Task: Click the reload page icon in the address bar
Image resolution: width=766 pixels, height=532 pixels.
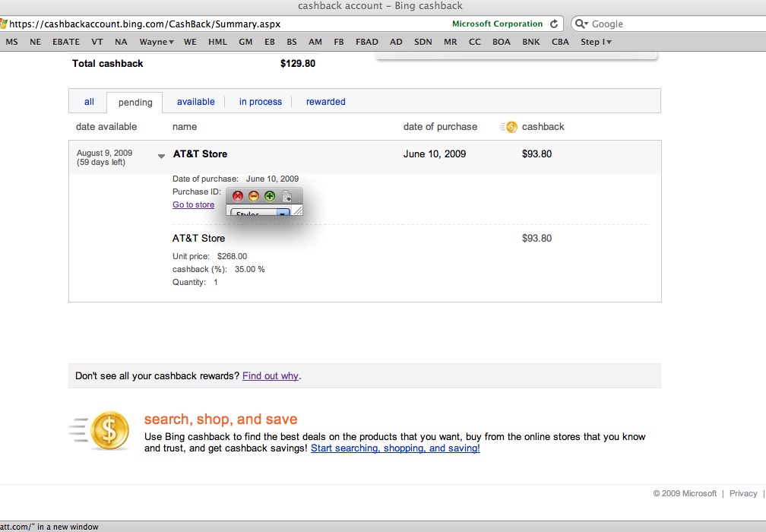Action: click(x=554, y=24)
